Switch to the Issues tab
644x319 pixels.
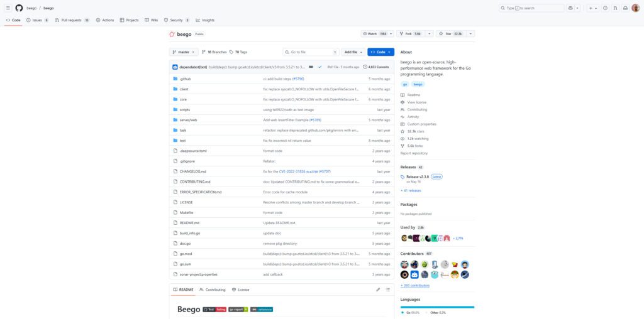pos(37,20)
